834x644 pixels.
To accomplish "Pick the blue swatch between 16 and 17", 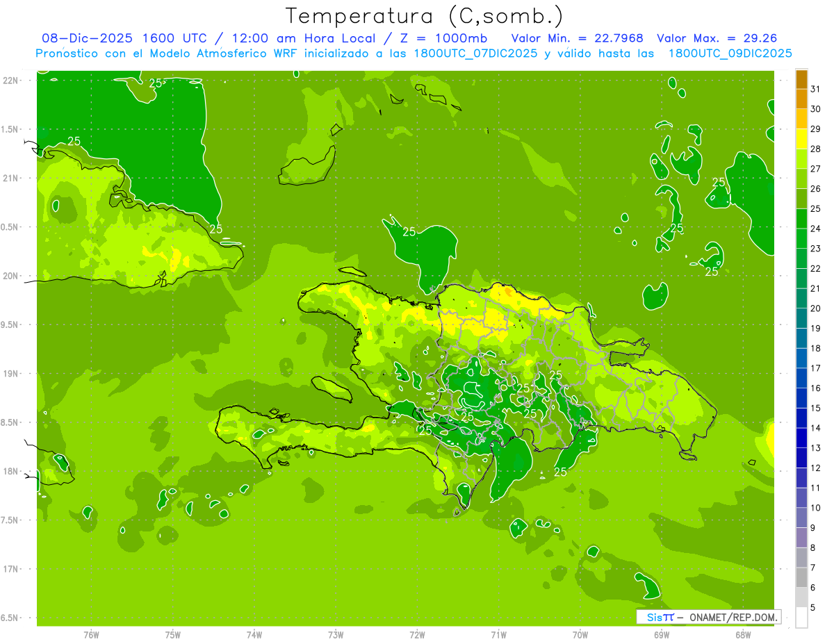I will point(801,378).
